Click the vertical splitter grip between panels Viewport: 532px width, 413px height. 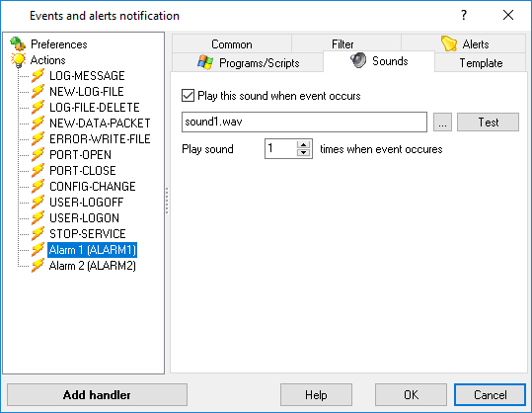point(167,201)
